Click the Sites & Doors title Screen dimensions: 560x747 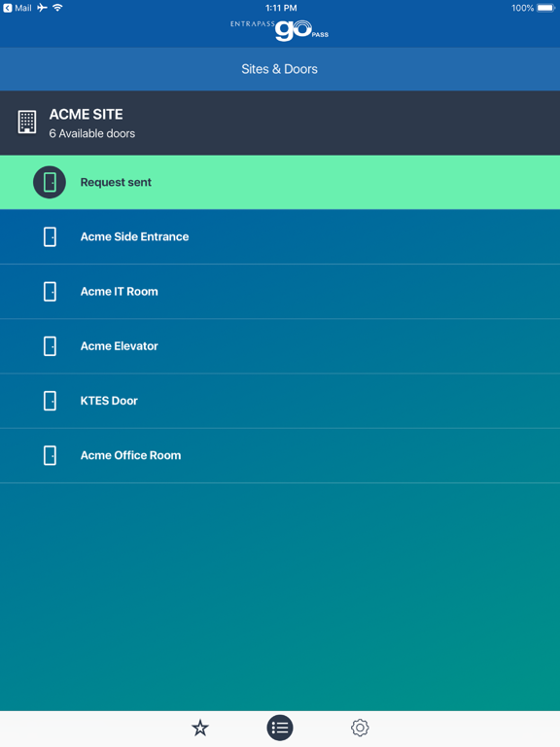280,69
